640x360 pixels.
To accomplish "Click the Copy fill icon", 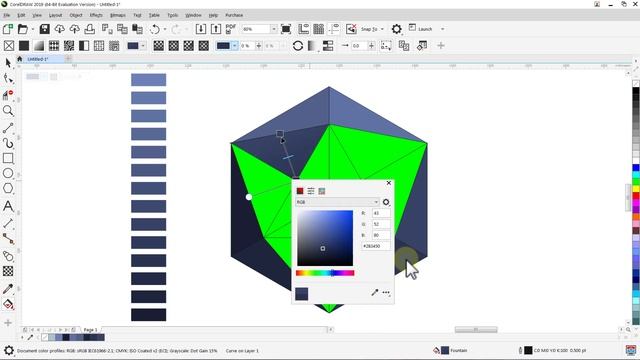I will [404, 46].
